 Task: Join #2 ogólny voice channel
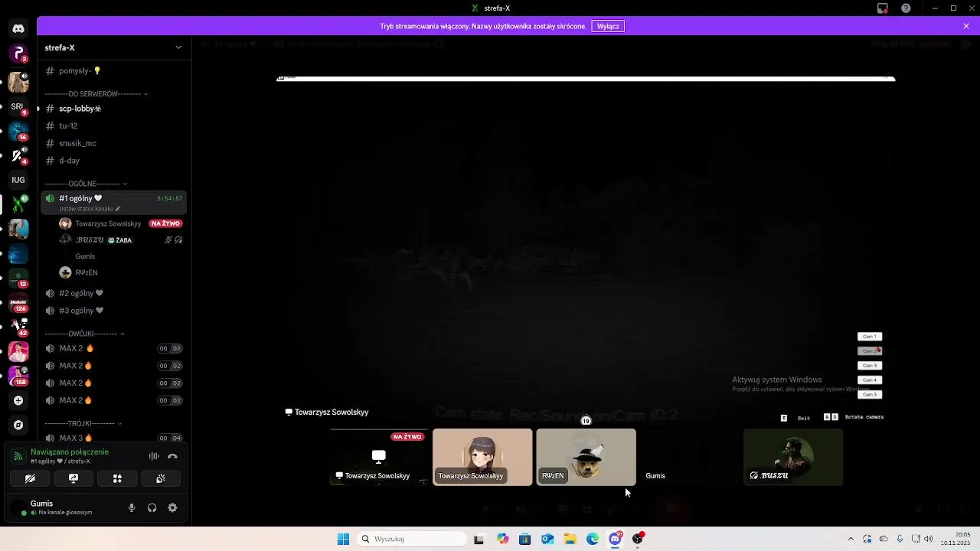coord(113,293)
